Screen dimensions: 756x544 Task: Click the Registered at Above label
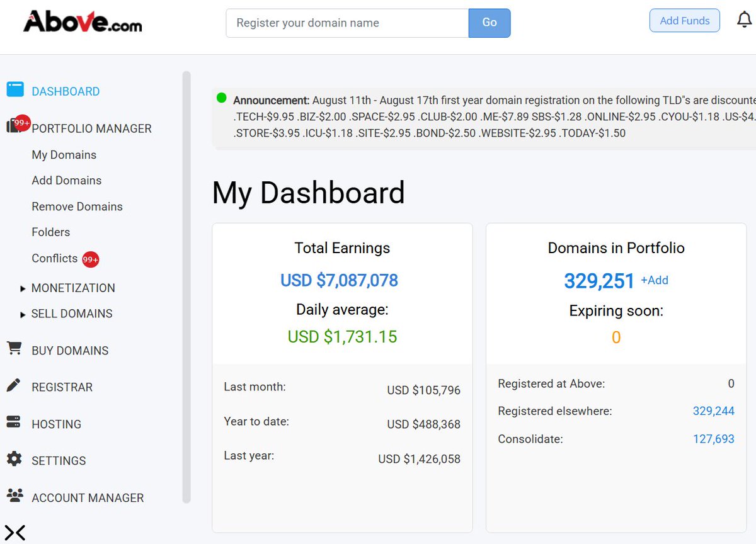pos(551,383)
